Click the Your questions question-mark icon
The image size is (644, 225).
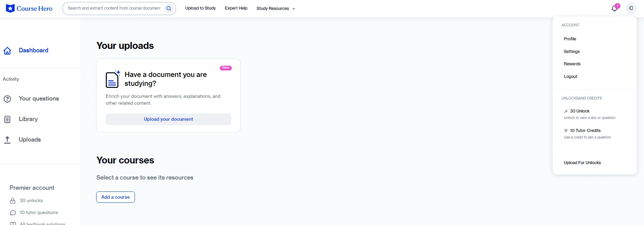tap(7, 99)
